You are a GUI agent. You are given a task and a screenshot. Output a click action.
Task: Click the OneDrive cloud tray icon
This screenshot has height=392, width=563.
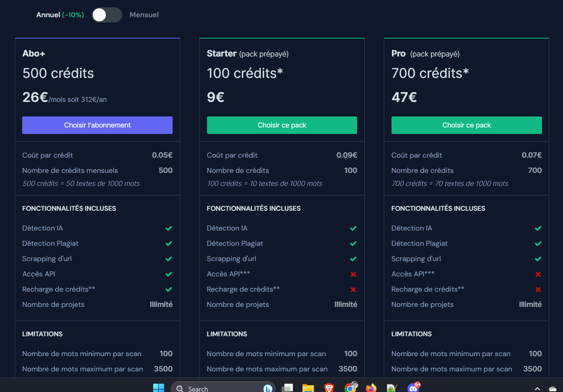[553, 389]
